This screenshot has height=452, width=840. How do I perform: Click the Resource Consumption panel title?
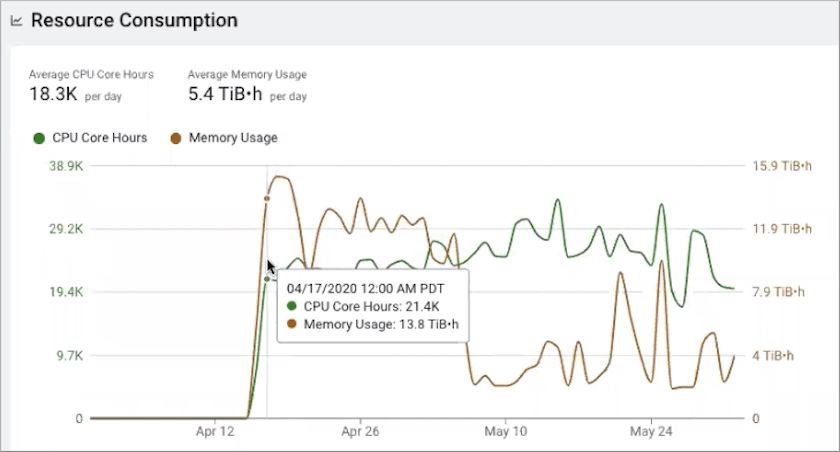134,20
